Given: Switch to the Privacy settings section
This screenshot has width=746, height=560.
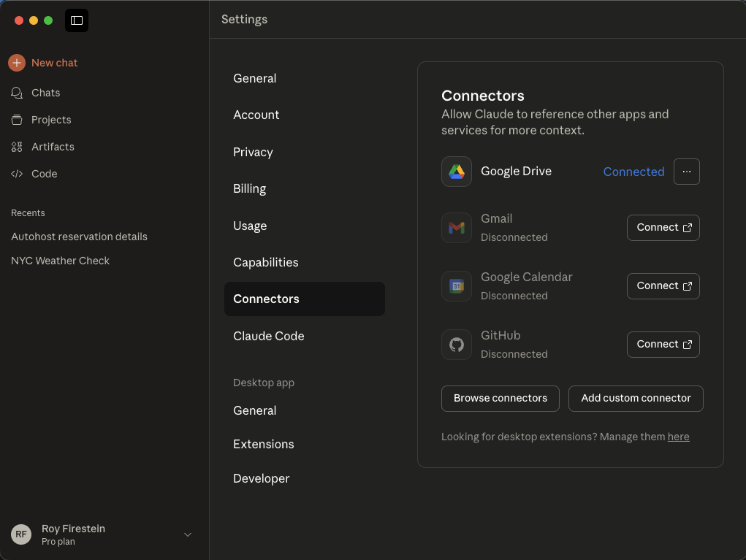Looking at the screenshot, I should click(253, 152).
